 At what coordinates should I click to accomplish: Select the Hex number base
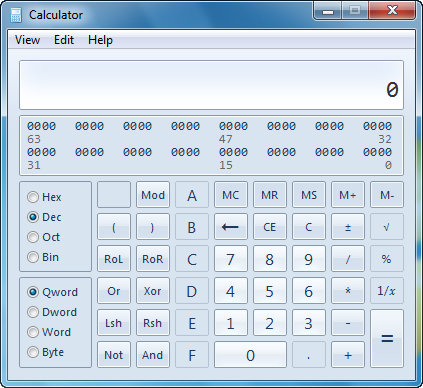tap(44, 197)
